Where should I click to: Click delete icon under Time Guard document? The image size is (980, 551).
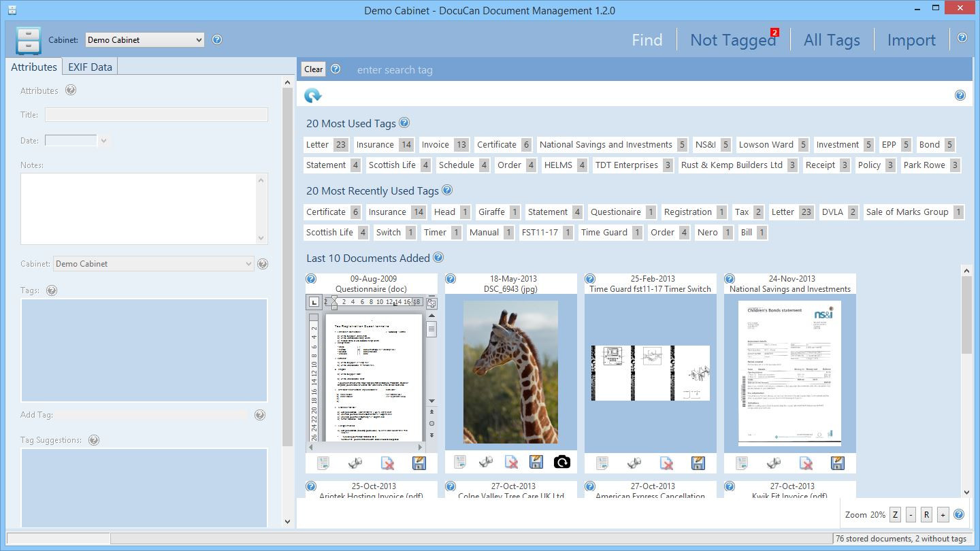point(666,463)
